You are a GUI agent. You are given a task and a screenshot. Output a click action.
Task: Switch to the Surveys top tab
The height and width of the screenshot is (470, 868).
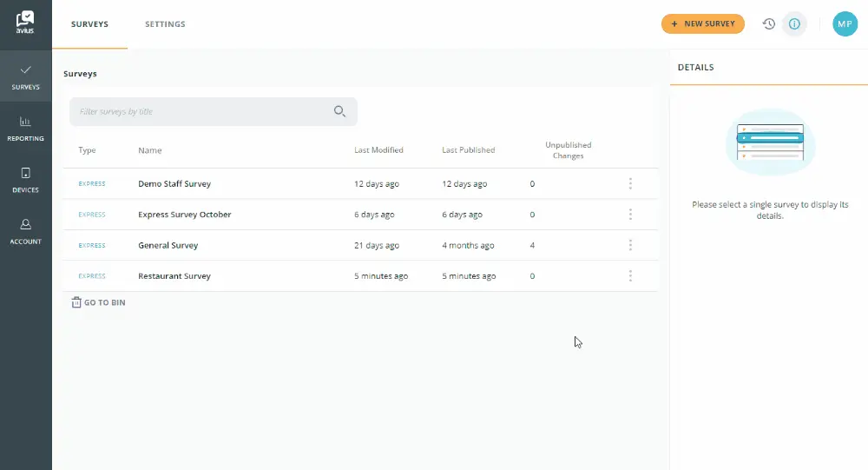pos(89,24)
